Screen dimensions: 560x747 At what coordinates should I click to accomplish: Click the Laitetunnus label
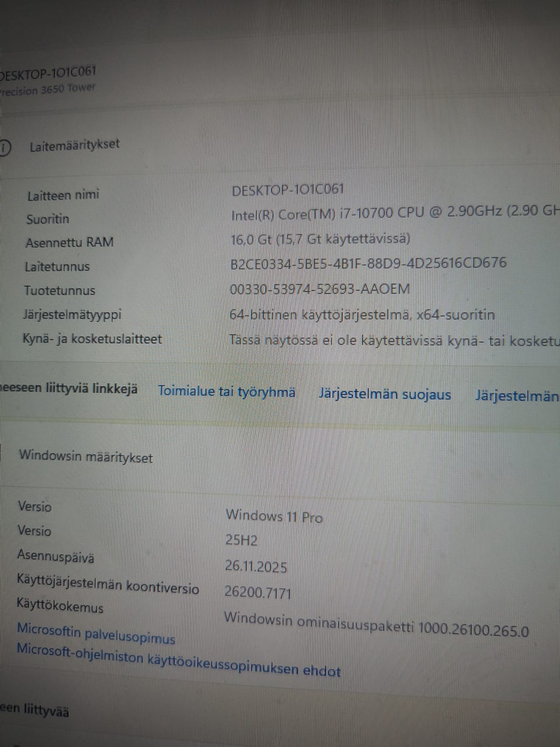(x=57, y=267)
